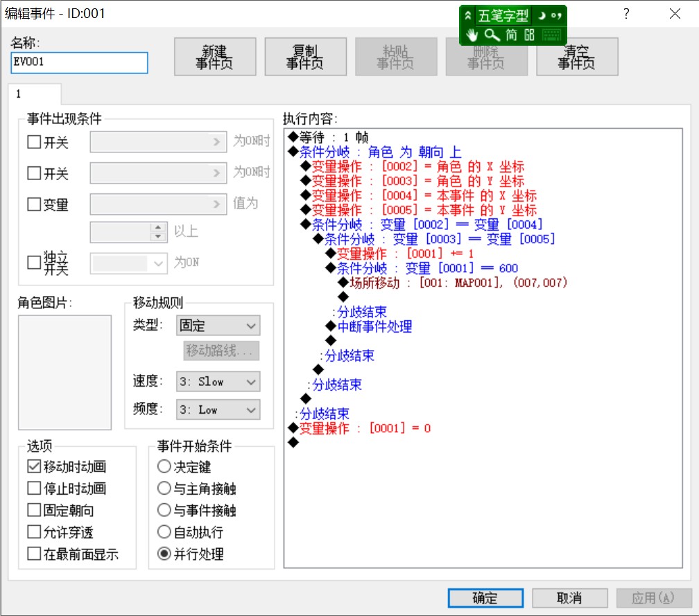Click the GB charset icon in IME toolbar

[x=529, y=35]
